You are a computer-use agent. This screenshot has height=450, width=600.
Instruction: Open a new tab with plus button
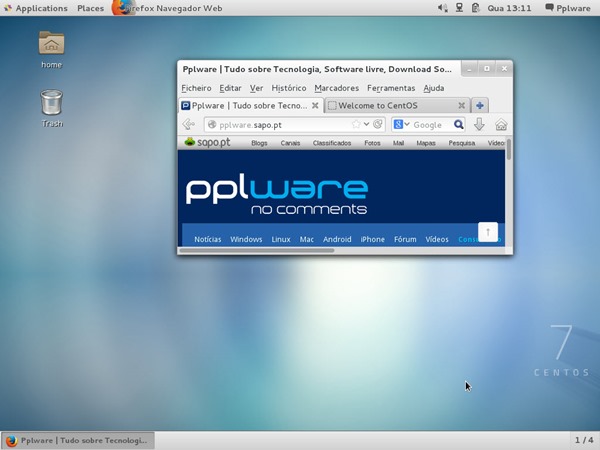pyautogui.click(x=480, y=106)
